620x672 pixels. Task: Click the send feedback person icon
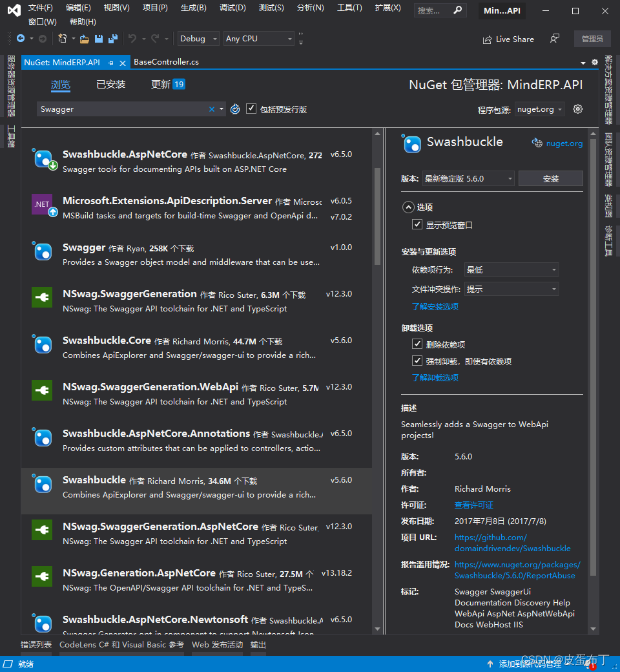(x=554, y=39)
